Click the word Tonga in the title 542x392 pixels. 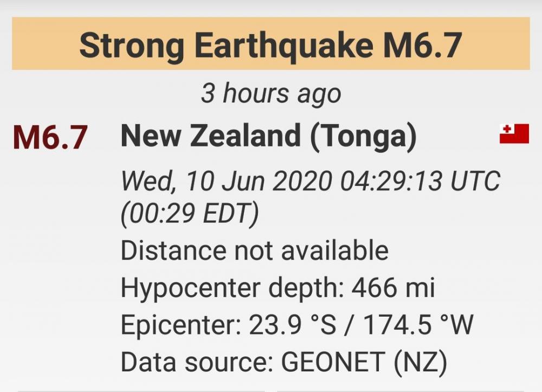(x=365, y=136)
